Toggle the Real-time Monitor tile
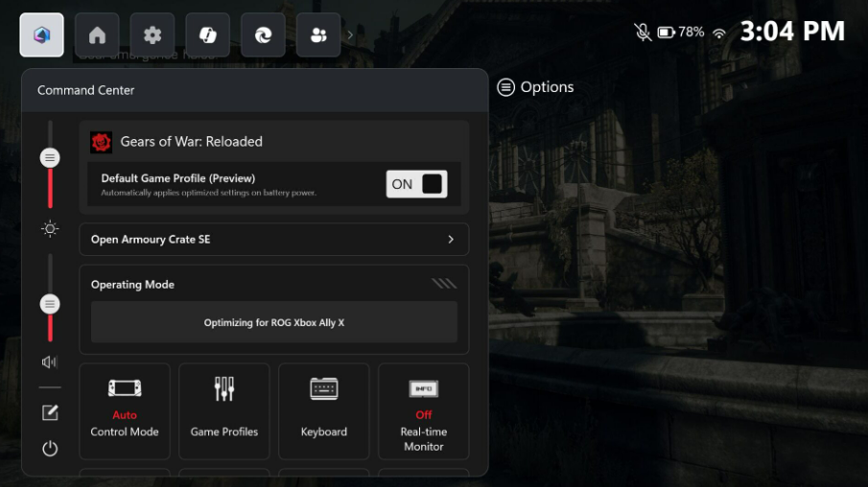This screenshot has height=487, width=868. (423, 410)
